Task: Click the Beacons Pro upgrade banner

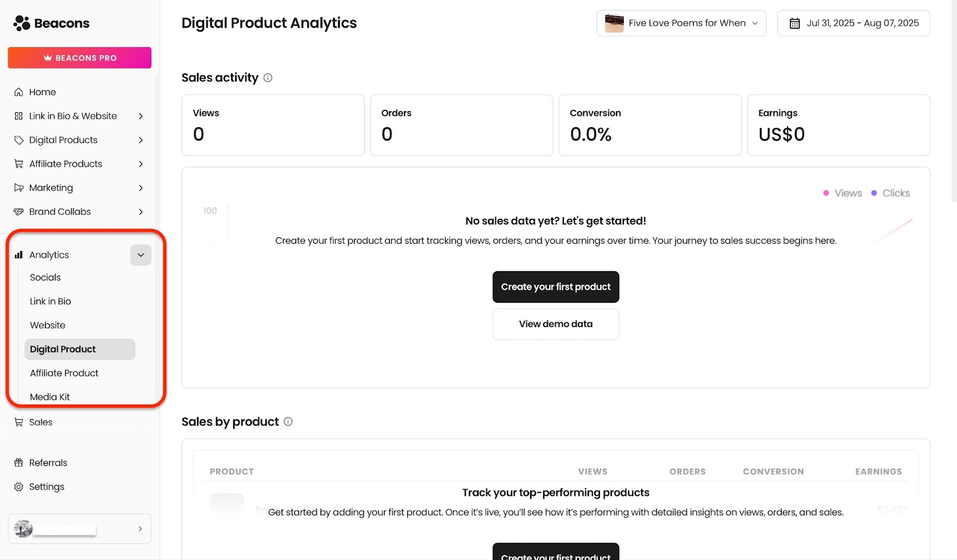Action: click(x=80, y=58)
